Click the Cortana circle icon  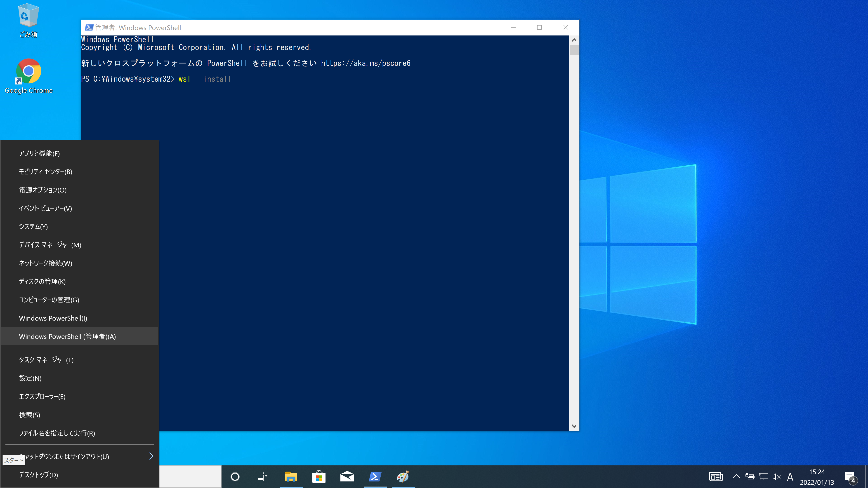tap(235, 476)
